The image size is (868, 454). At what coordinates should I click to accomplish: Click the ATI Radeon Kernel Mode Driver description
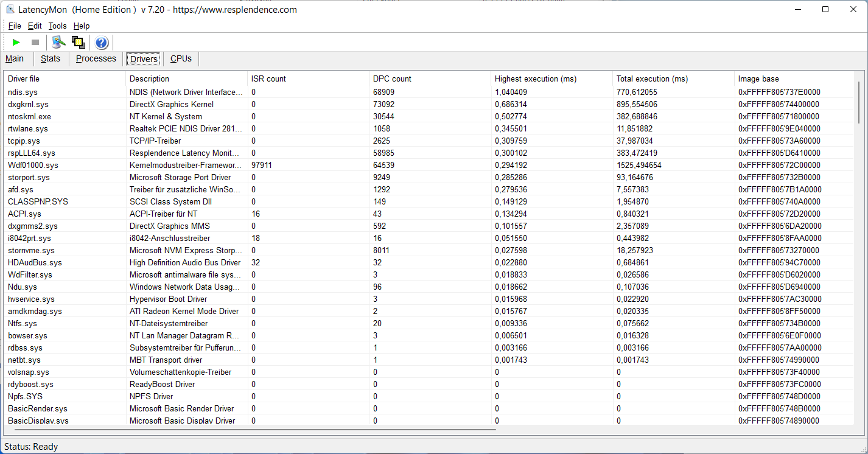(x=184, y=311)
